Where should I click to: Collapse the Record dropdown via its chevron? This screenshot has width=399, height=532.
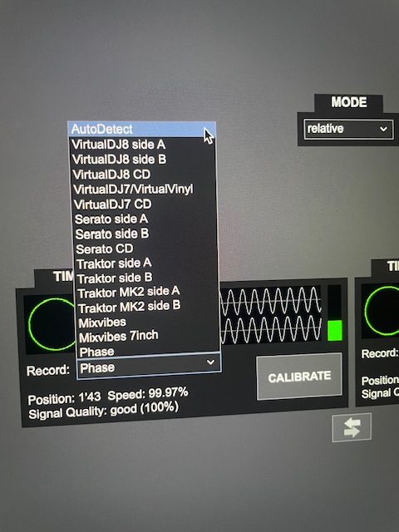pos(210,362)
